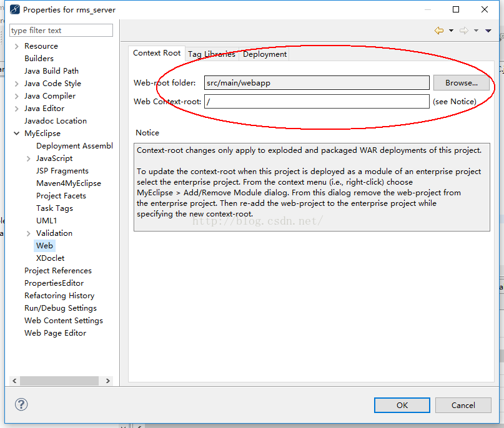Select JSP Fragments item

tap(62, 171)
